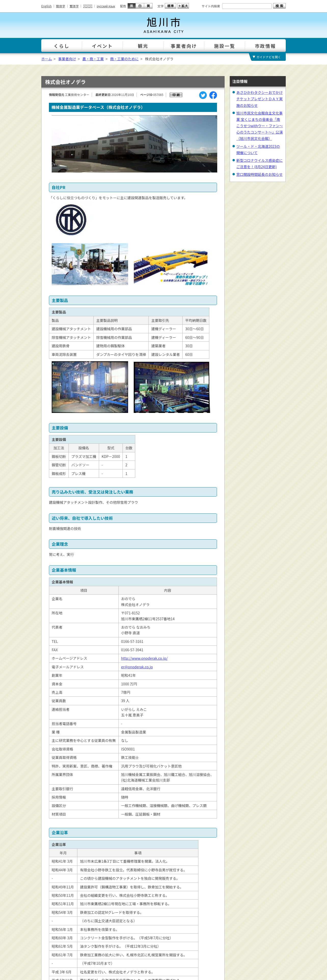
Task: Select black 黒 color scheme
Action: point(132,6)
